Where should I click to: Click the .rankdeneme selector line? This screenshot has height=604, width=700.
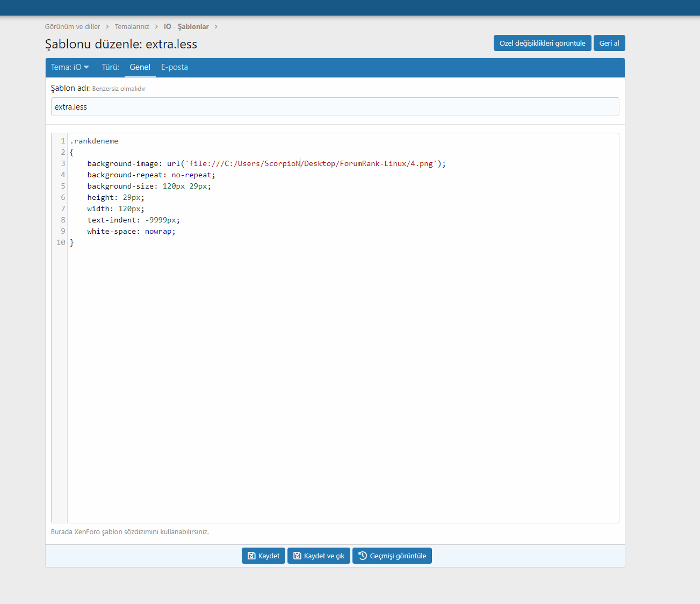(x=94, y=141)
